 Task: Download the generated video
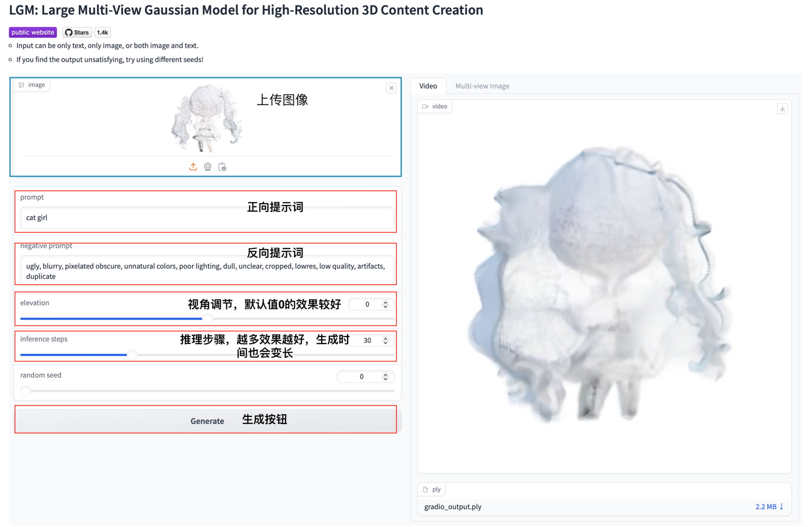(x=782, y=108)
